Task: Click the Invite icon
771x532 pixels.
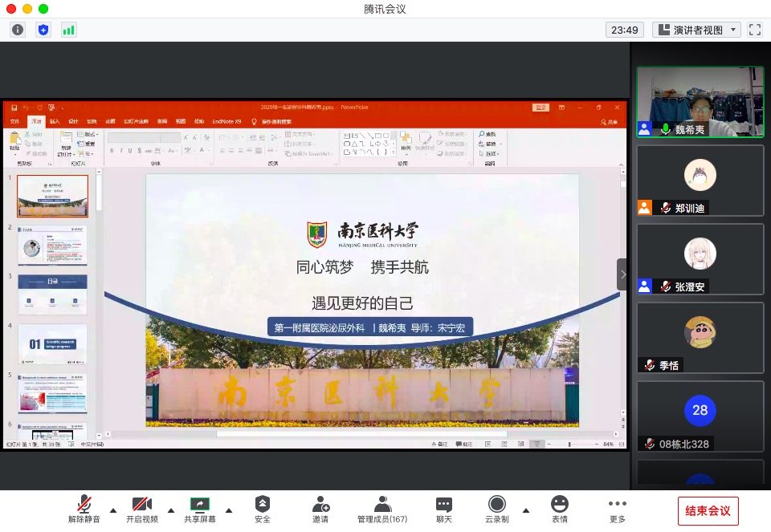Action: tap(320, 510)
